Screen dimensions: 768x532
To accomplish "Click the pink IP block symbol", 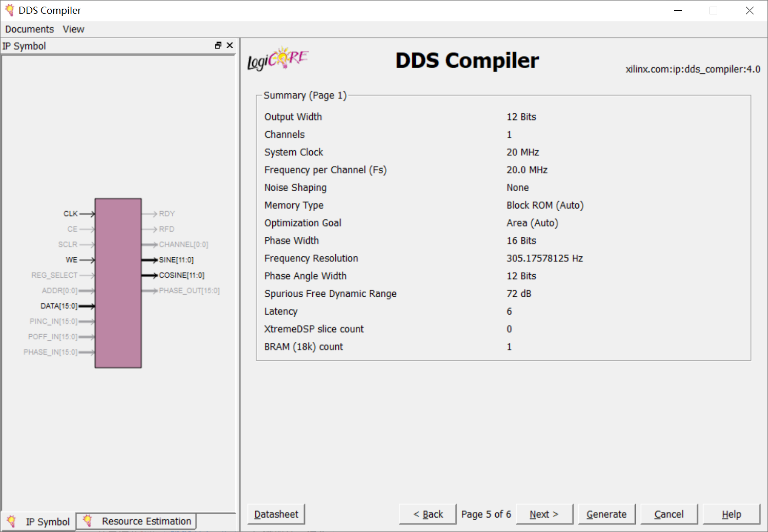I will (x=118, y=283).
